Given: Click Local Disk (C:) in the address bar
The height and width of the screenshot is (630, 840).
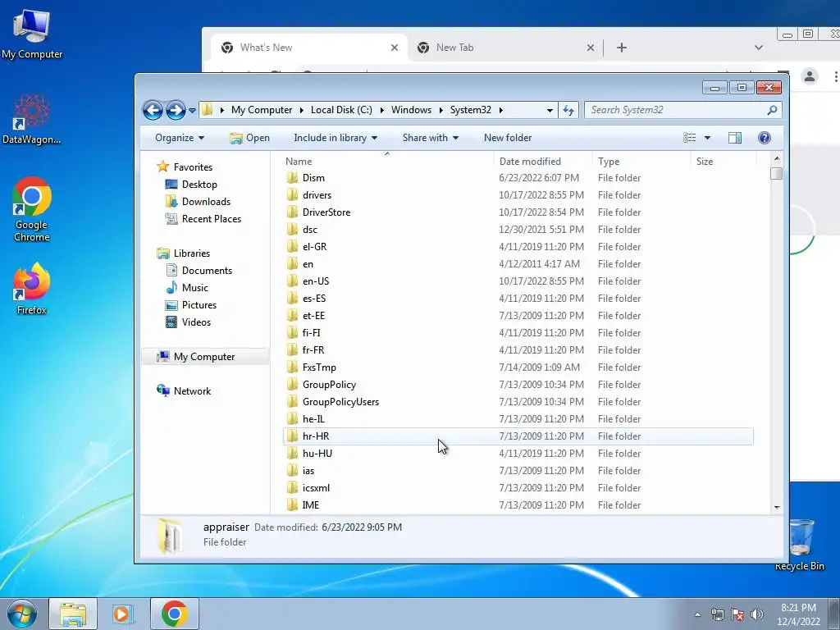Looking at the screenshot, I should (341, 110).
